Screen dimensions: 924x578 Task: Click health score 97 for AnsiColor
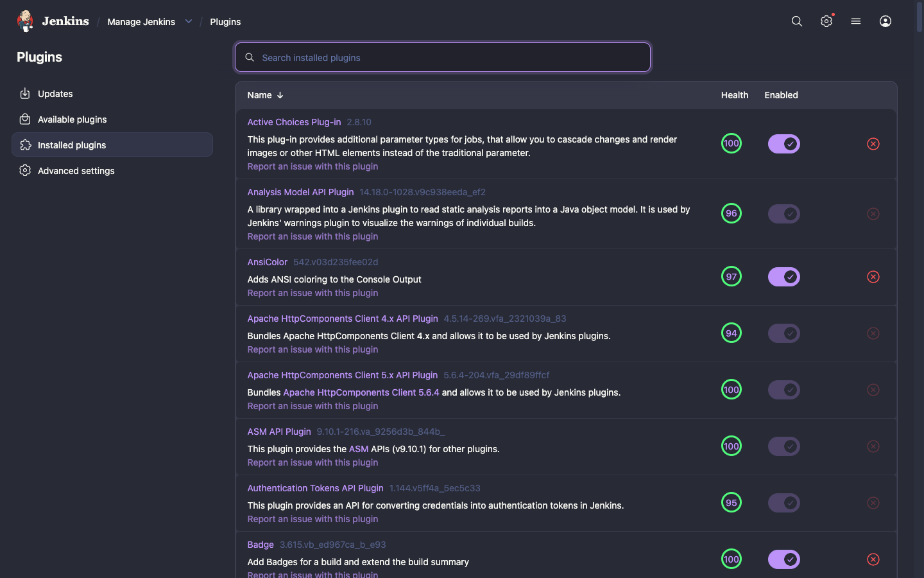[732, 277]
